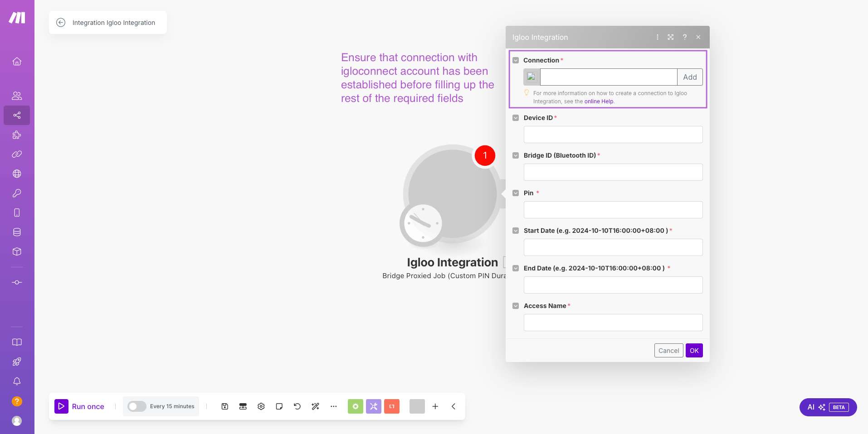
Task: Open the What's new rocket icon
Action: pos(17,362)
